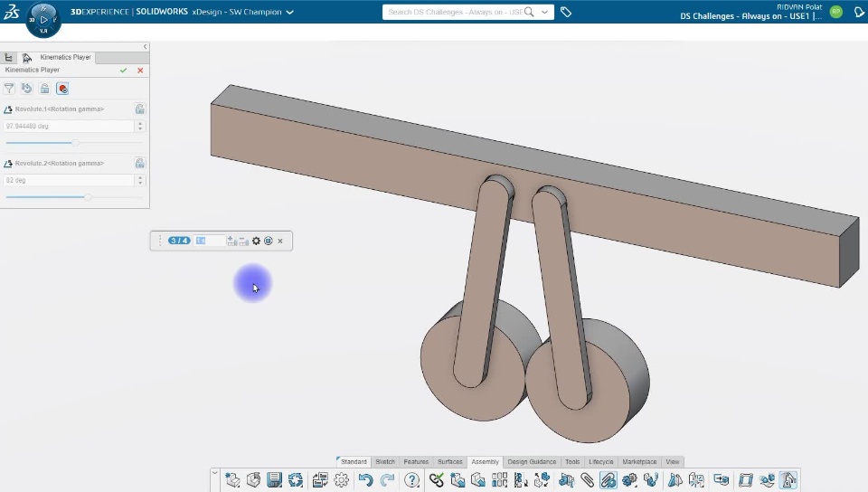Screen dimensions: 868x492
Task: Confirm Kinematics Player with the green checkmark
Action: (x=123, y=71)
